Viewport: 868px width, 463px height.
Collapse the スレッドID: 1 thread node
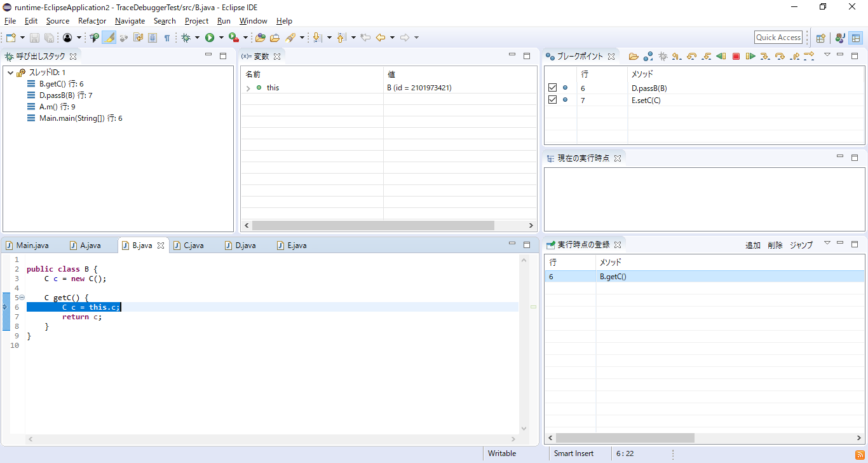click(x=11, y=73)
